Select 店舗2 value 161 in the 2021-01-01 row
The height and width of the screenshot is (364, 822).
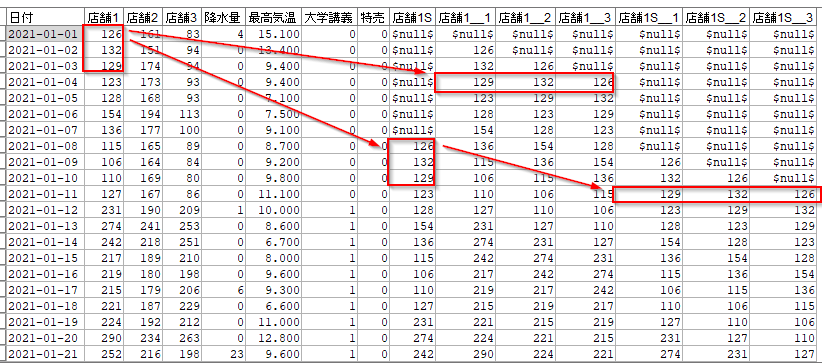(x=143, y=35)
